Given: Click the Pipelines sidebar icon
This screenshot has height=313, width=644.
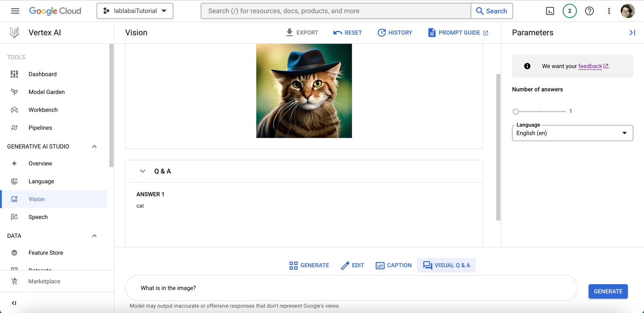Looking at the screenshot, I should (x=14, y=128).
